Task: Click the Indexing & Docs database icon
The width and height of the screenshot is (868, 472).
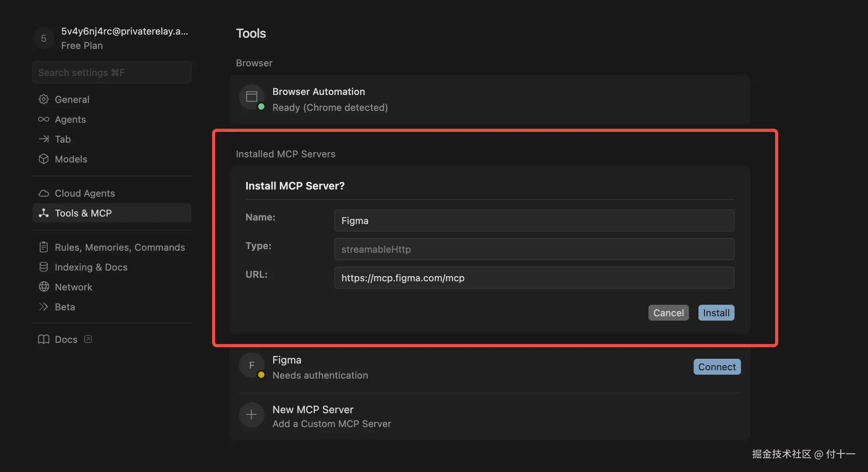Action: click(44, 267)
